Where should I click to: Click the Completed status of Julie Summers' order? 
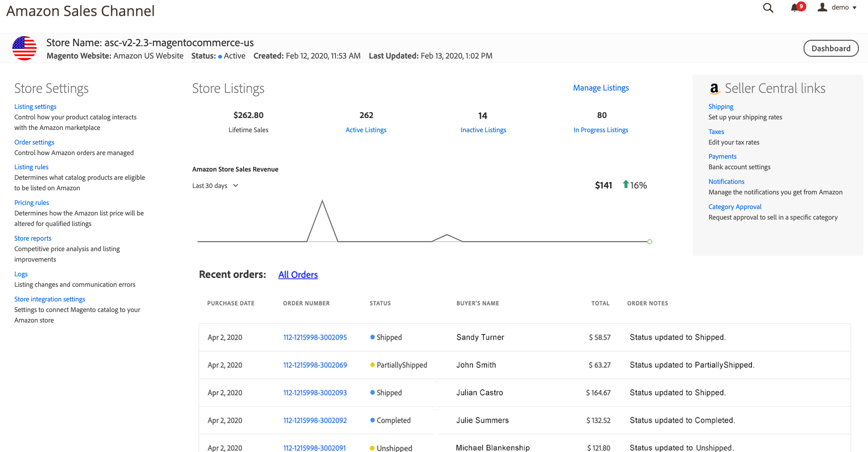click(390, 420)
